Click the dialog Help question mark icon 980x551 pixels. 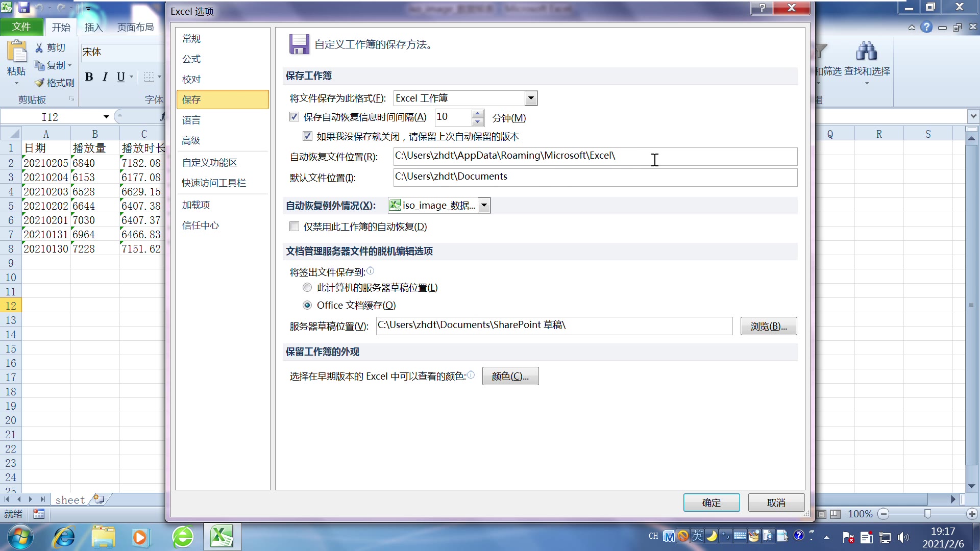[762, 8]
